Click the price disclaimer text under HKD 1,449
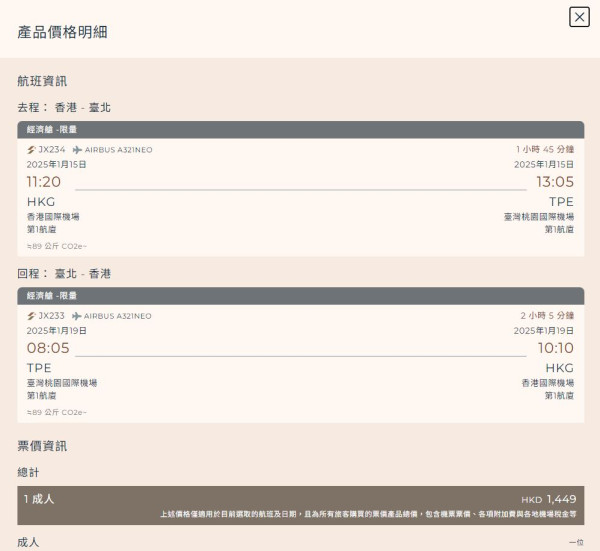 [x=368, y=514]
